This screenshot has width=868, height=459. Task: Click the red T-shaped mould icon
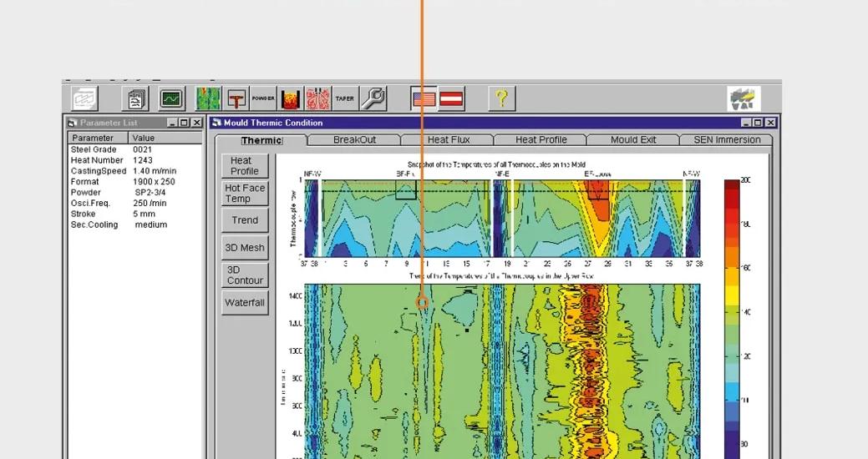click(236, 99)
